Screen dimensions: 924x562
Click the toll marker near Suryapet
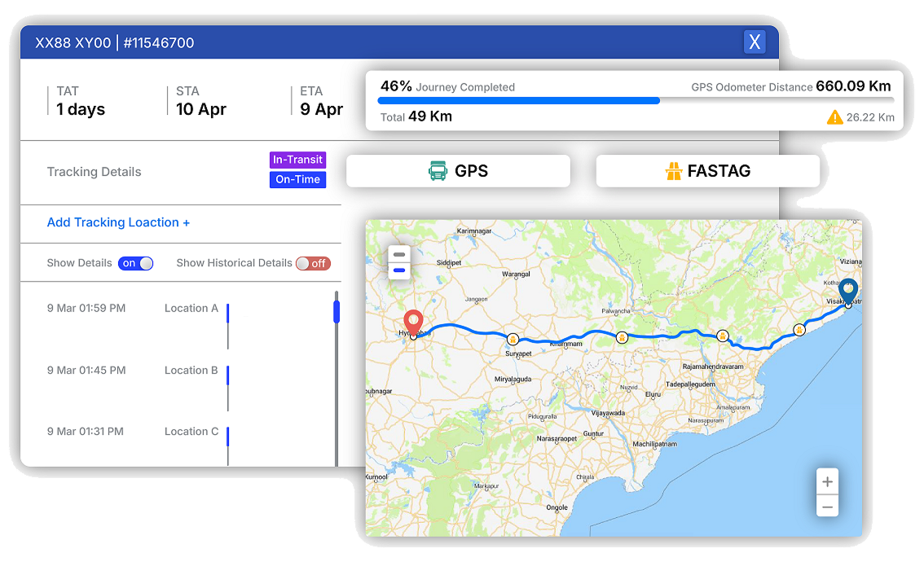point(513,339)
